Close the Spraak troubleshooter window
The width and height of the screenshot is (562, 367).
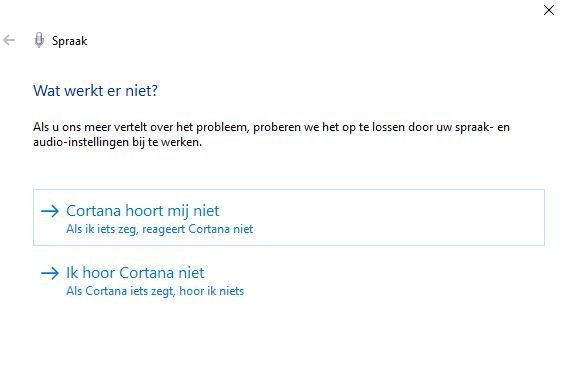548,10
